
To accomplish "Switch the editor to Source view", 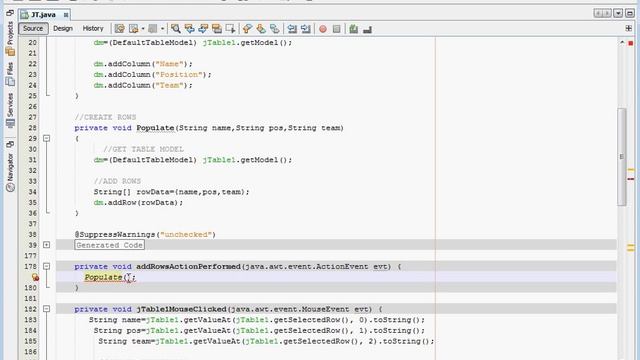I will 33,29.
